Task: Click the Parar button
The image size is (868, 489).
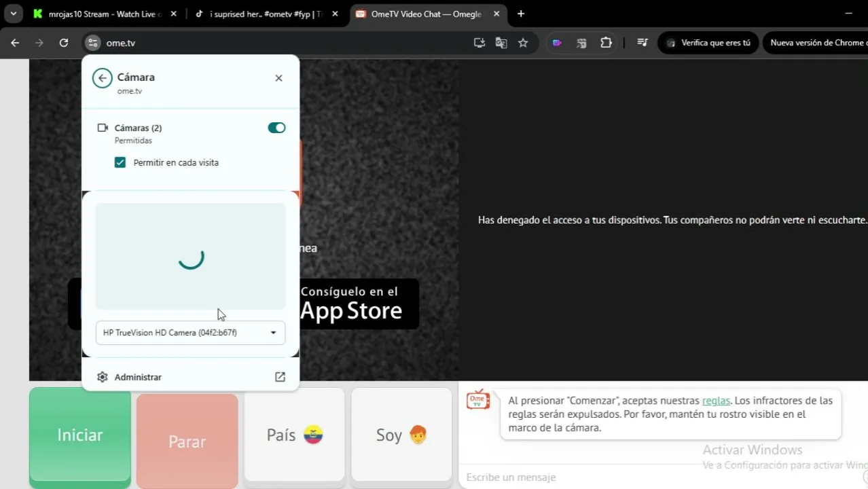Action: click(x=187, y=441)
